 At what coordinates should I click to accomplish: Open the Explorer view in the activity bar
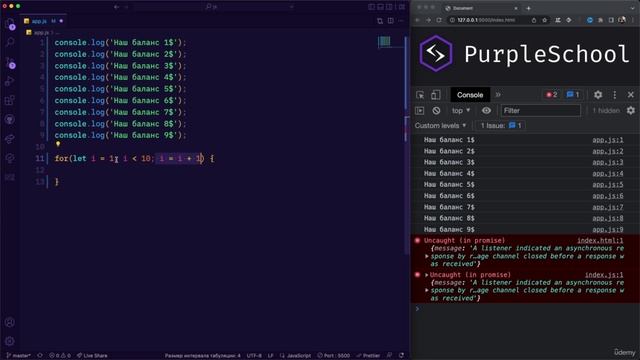tap(10, 23)
